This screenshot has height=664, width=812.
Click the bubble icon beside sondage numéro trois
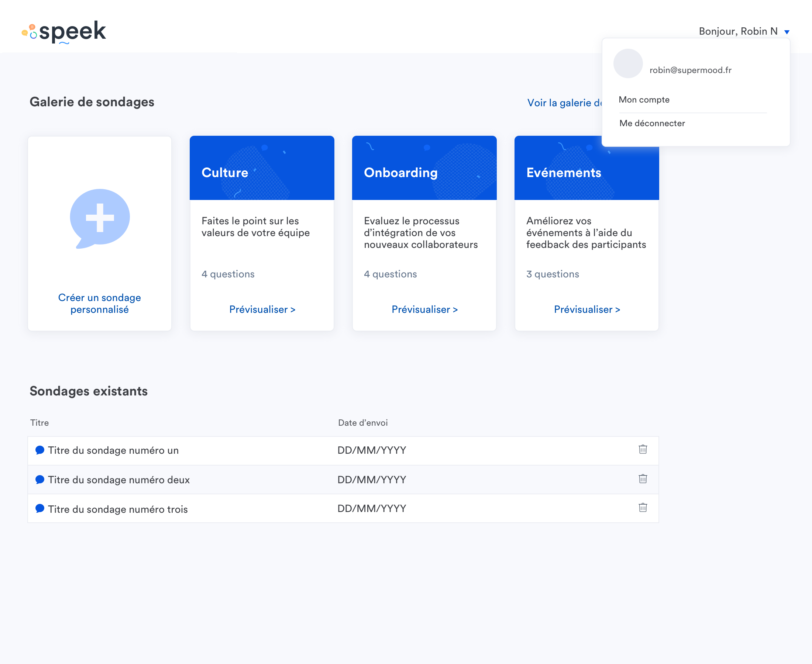point(40,508)
